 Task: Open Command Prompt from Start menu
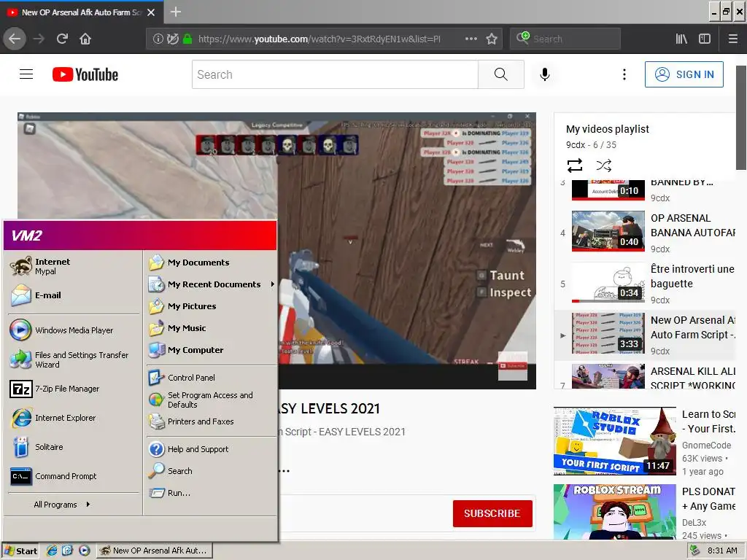pos(74,475)
